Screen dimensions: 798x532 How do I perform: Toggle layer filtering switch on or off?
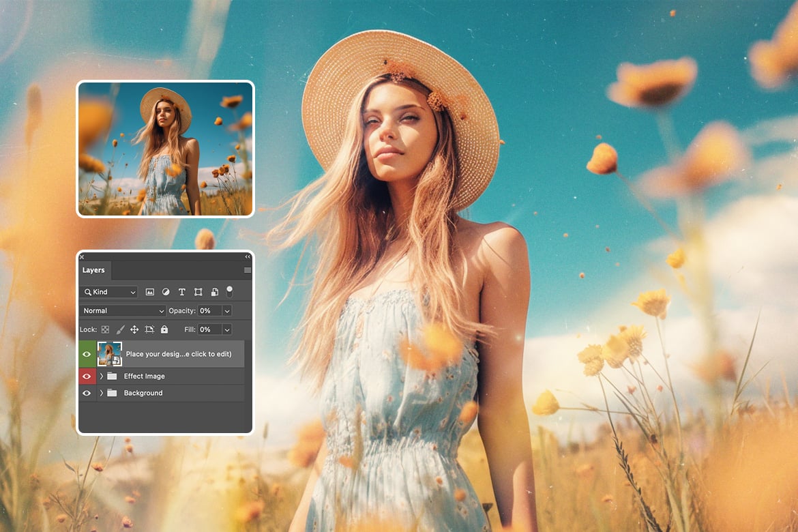(230, 291)
